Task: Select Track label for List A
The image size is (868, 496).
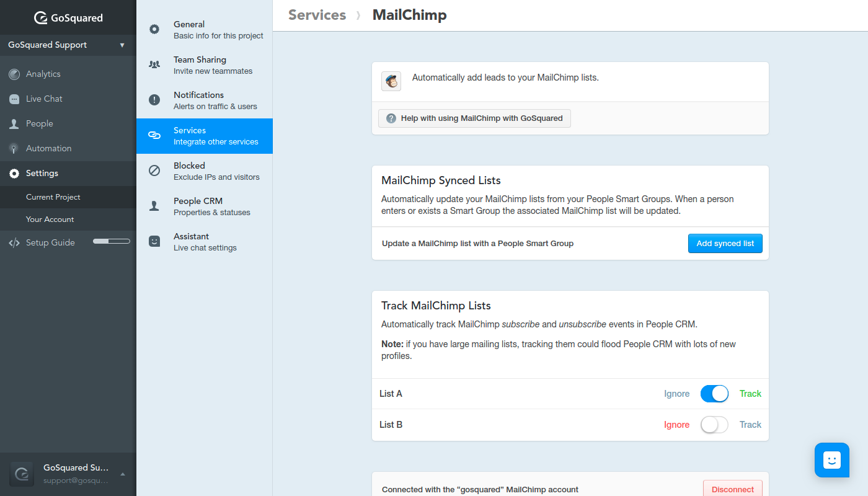Action: (x=750, y=394)
